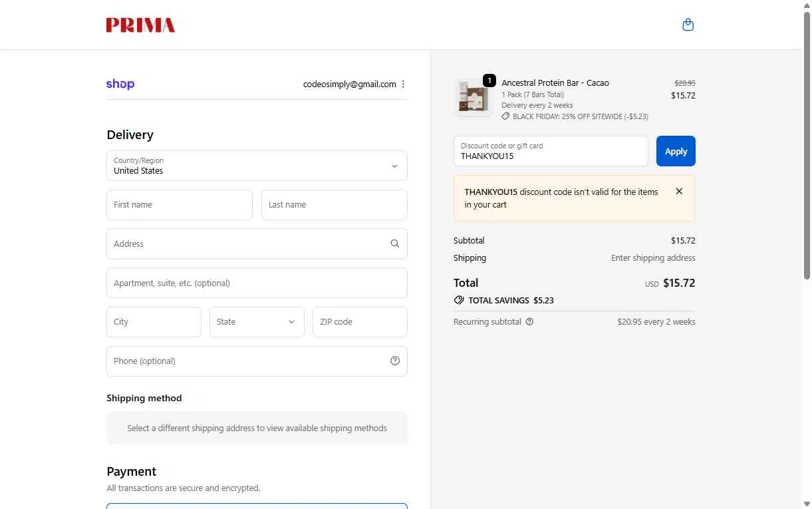Click the Address search magnifier icon

click(x=395, y=244)
